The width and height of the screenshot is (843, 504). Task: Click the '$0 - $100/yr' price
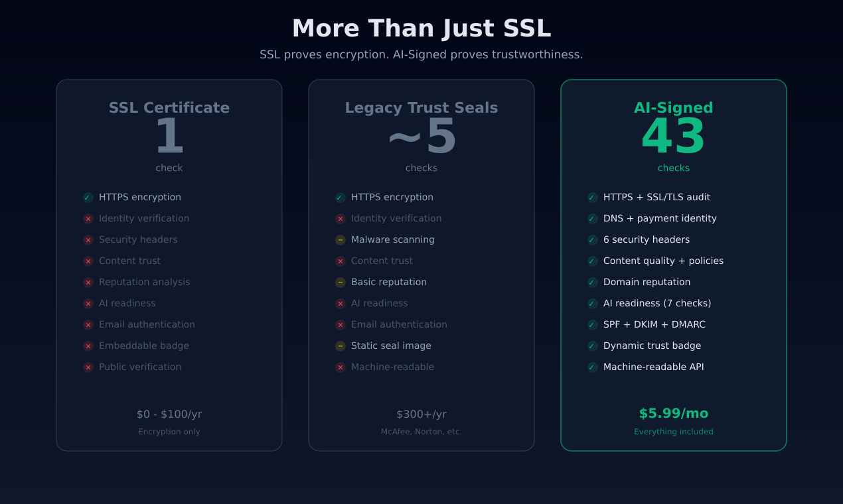click(169, 414)
